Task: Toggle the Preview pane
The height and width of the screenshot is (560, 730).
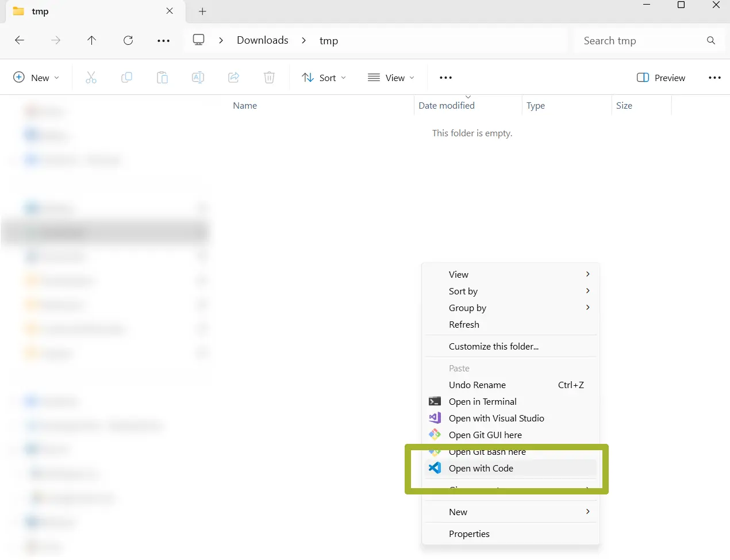Action: pyautogui.click(x=661, y=78)
